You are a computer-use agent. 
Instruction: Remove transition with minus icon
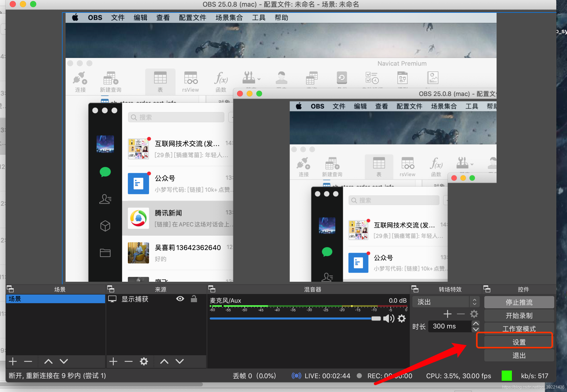[x=461, y=314]
